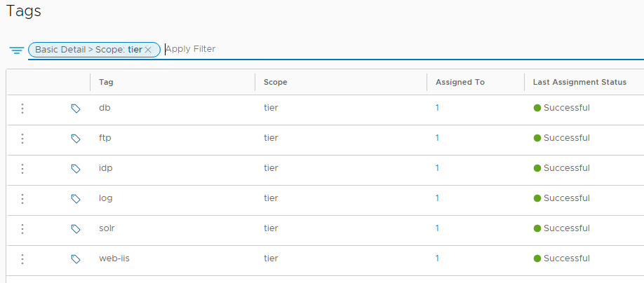Open the actions menu for idp tag
This screenshot has width=644, height=283.
point(22,169)
